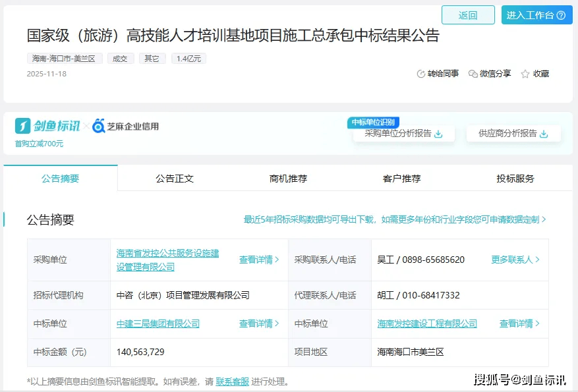Click the data export customization notice link
This screenshot has height=392, width=578.
click(395, 219)
